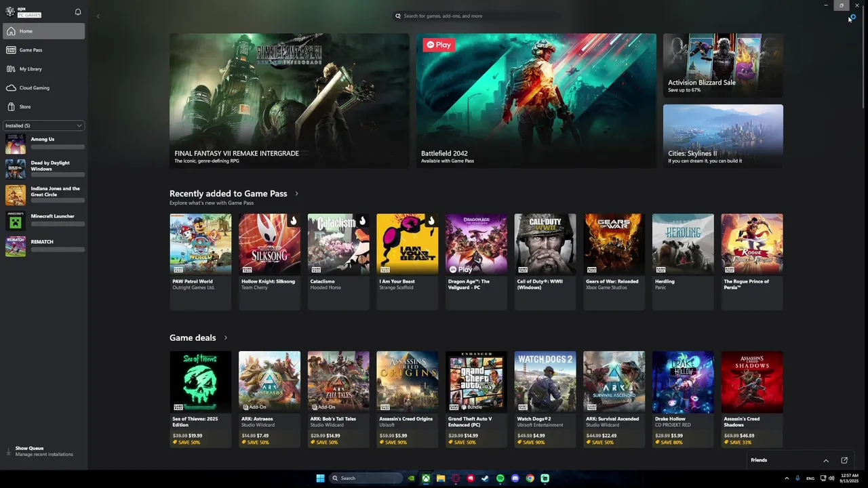
Task: Open PAW Patrol World game card
Action: pyautogui.click(x=200, y=262)
